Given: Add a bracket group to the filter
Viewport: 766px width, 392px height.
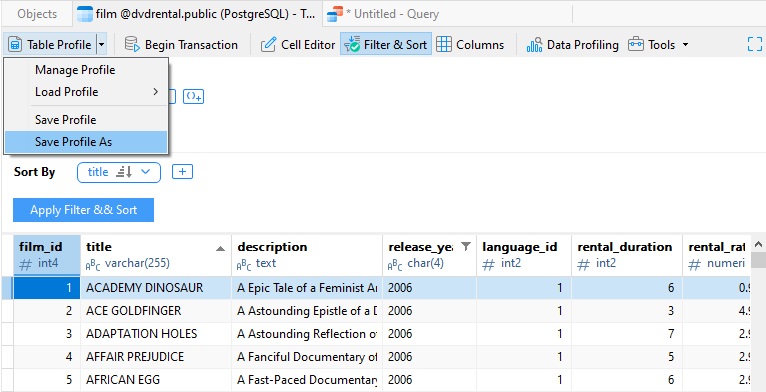Looking at the screenshot, I should pos(193,96).
